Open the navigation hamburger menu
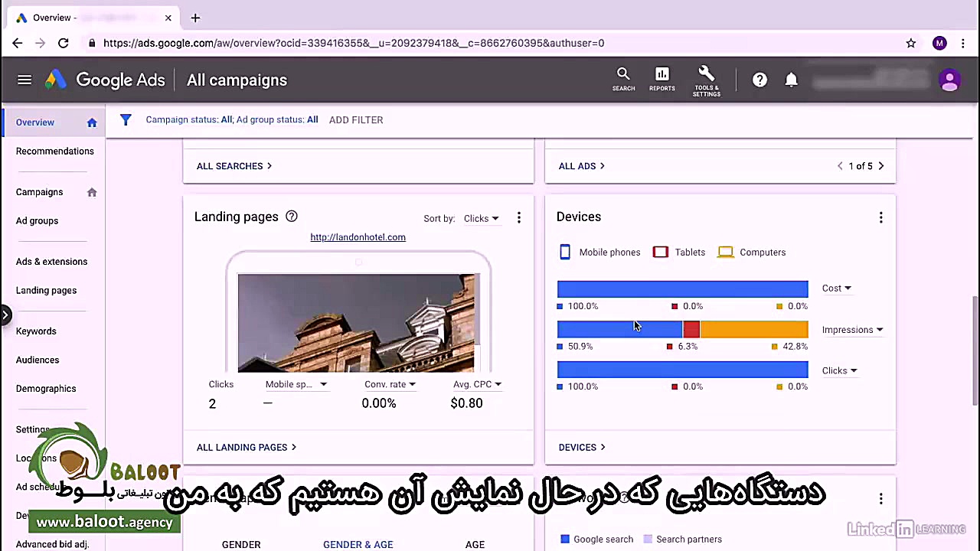Screen dimensions: 980x551 (24, 80)
